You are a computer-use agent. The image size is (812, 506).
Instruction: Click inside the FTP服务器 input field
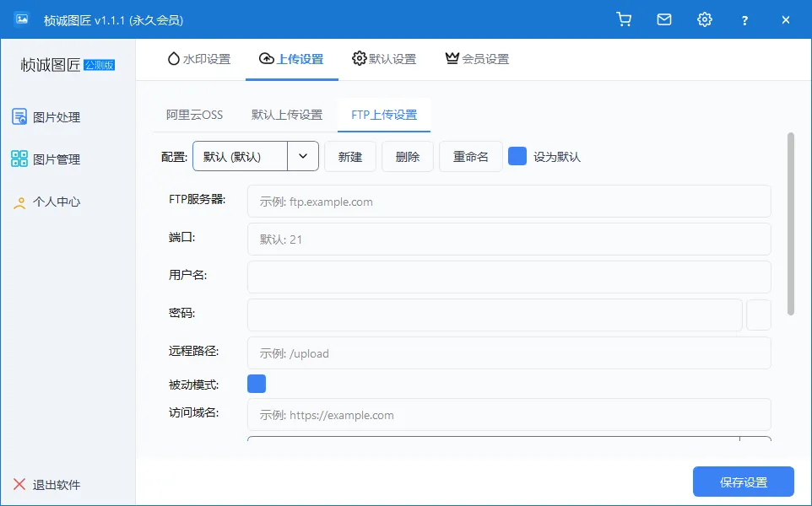tap(506, 202)
